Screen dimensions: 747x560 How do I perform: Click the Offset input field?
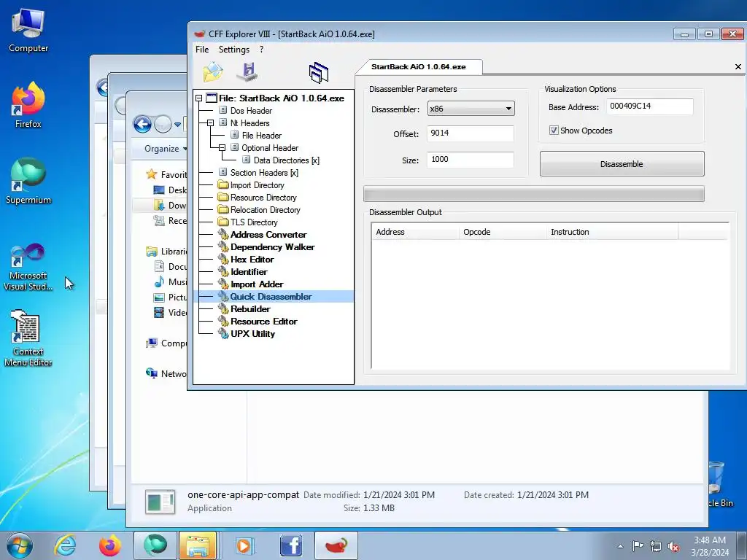471,133
